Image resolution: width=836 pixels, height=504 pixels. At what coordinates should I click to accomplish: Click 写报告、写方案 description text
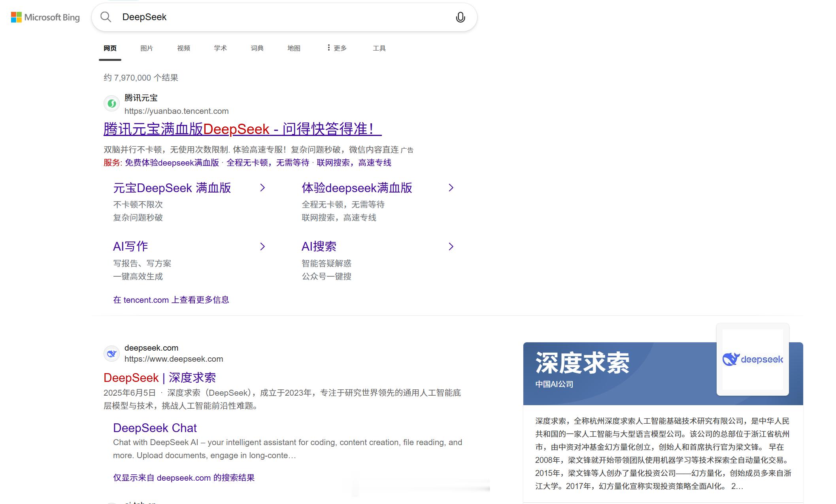(142, 264)
